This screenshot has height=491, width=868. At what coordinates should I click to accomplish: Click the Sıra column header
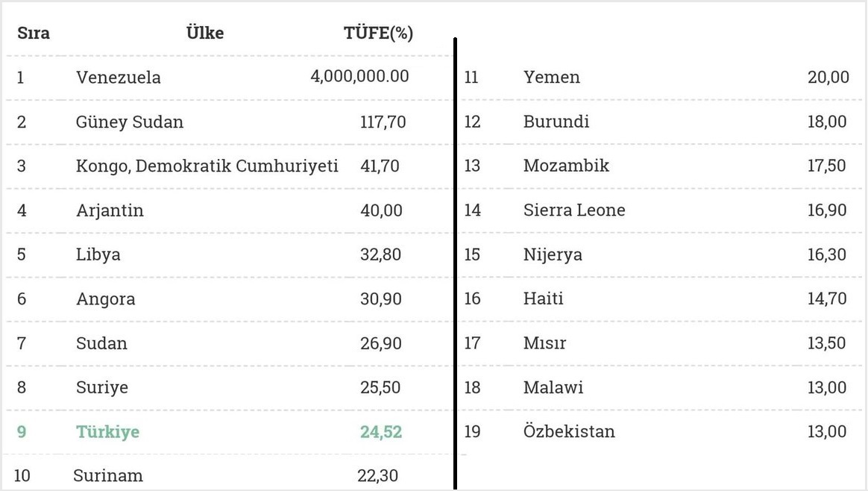pos(34,33)
